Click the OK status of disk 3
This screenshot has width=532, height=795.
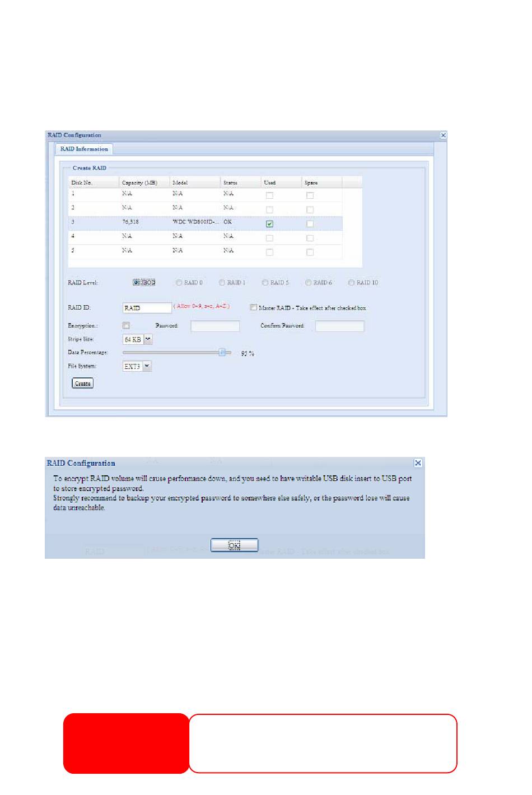click(227, 222)
